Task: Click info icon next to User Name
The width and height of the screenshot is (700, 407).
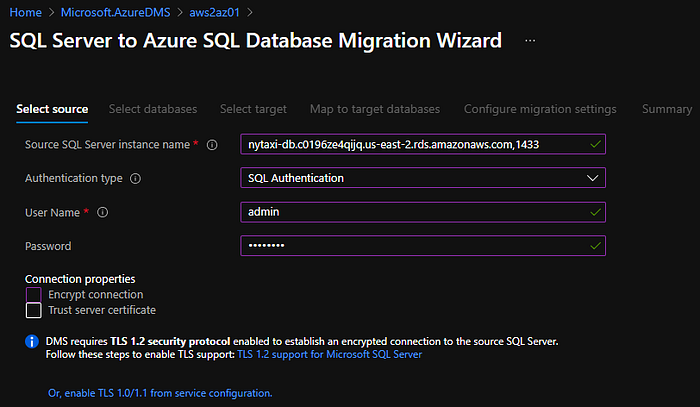Action: (x=103, y=213)
